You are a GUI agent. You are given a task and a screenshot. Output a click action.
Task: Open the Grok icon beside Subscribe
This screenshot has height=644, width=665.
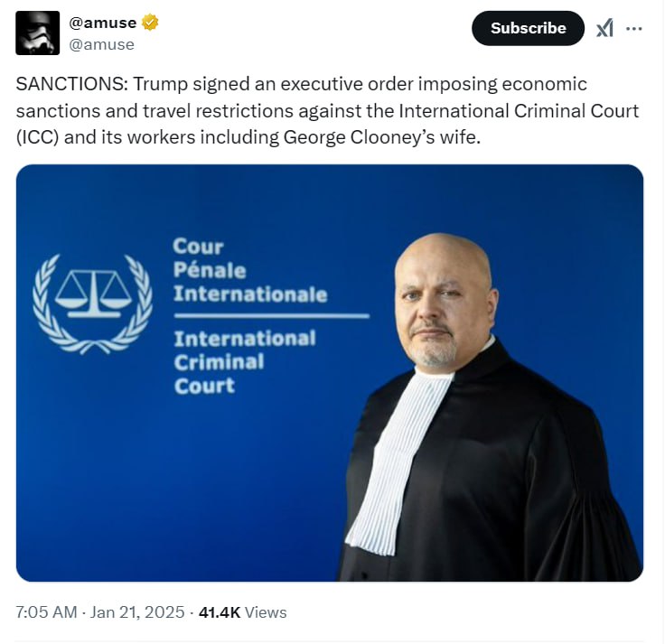tap(604, 28)
